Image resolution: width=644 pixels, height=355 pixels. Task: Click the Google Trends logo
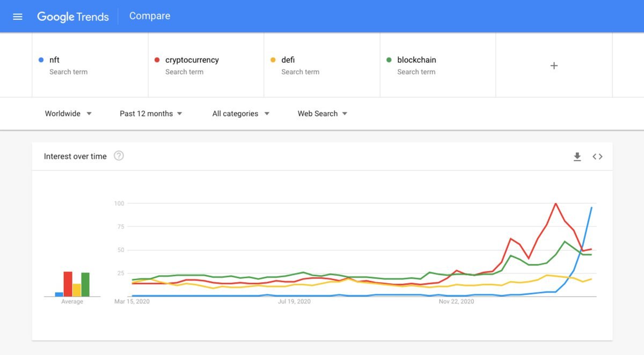pos(73,17)
